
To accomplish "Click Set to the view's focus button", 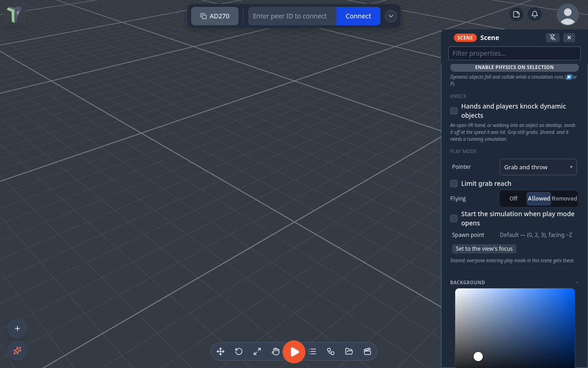I will point(484,249).
